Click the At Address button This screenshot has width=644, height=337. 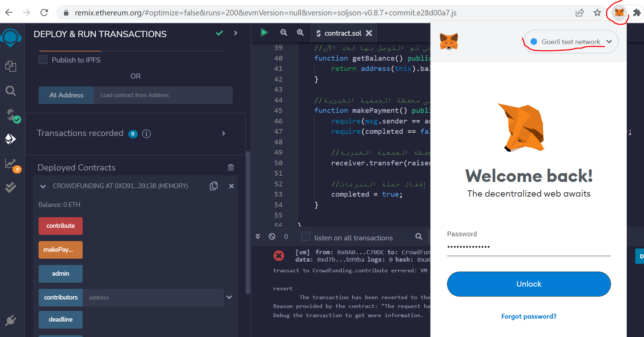pos(66,95)
